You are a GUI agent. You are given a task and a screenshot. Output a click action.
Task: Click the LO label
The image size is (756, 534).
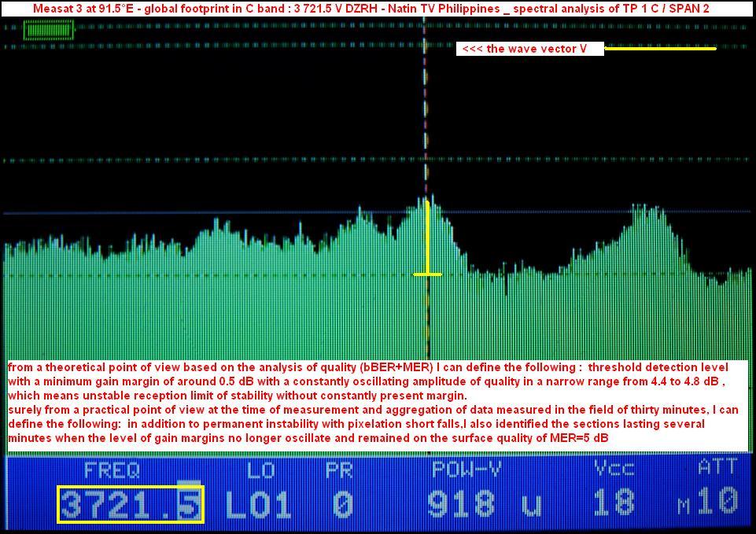pyautogui.click(x=260, y=470)
